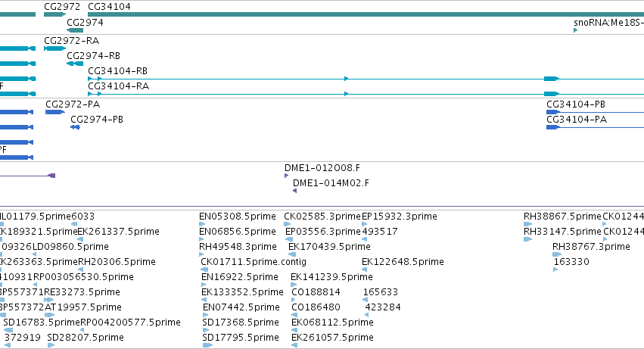Select the SD17795.5prime EST arrow

(x=207, y=345)
